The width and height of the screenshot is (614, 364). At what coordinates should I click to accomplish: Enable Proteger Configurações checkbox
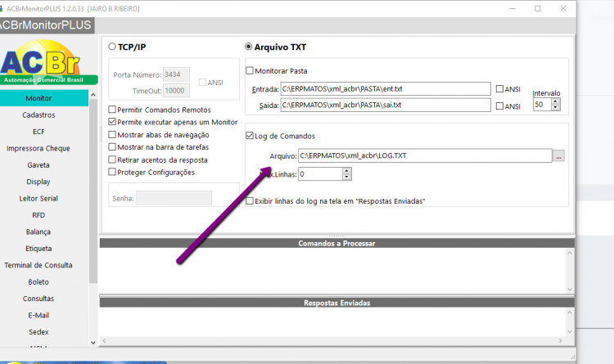pyautogui.click(x=112, y=172)
